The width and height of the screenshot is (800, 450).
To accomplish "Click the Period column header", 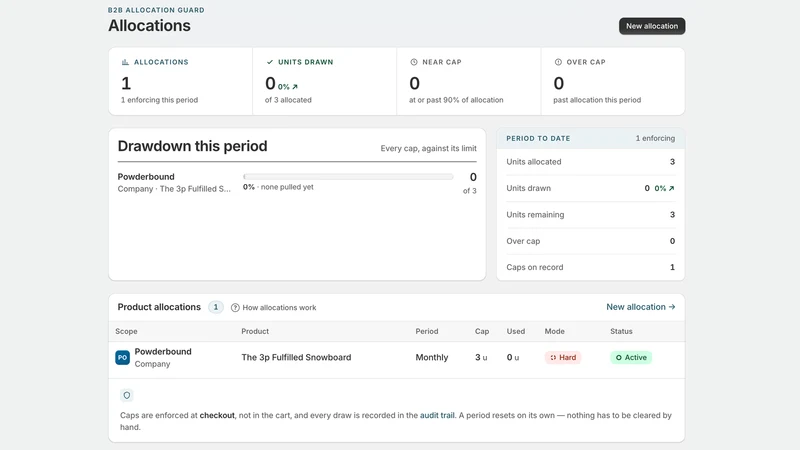I will 427,332.
